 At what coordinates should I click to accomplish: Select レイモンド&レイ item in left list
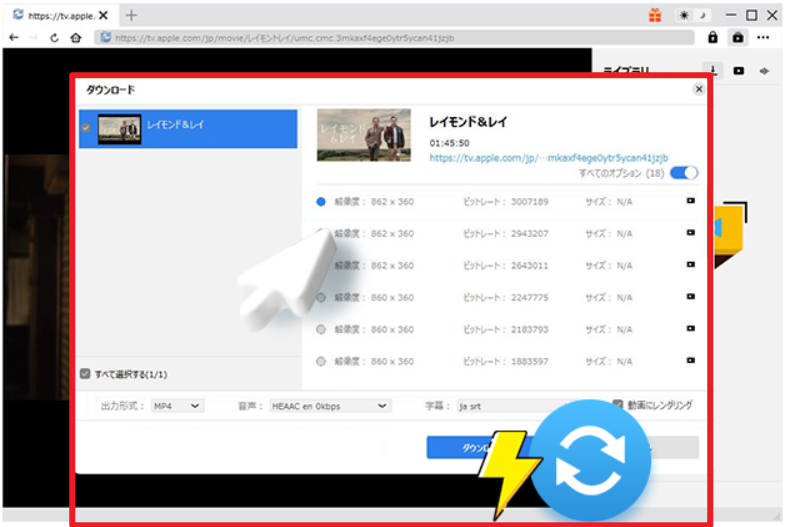pyautogui.click(x=188, y=129)
